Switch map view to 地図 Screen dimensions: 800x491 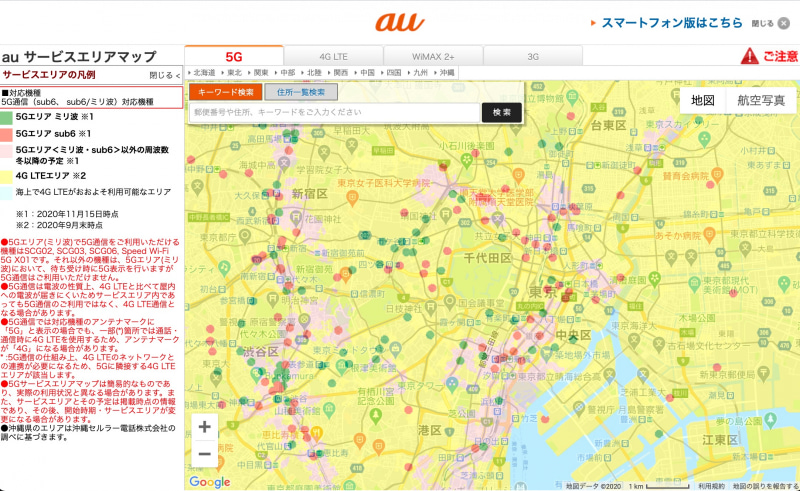coord(703,101)
